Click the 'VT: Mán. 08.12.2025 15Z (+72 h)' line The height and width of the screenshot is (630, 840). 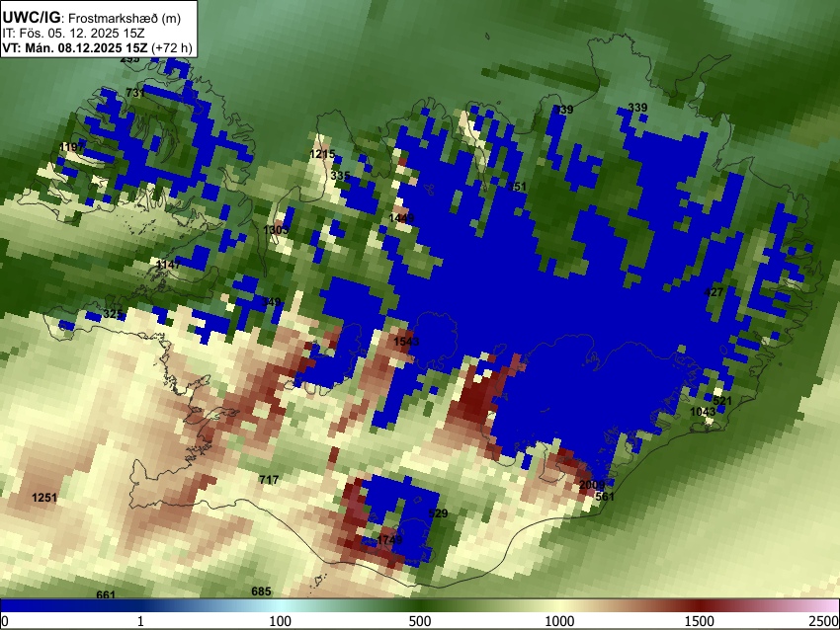point(97,47)
